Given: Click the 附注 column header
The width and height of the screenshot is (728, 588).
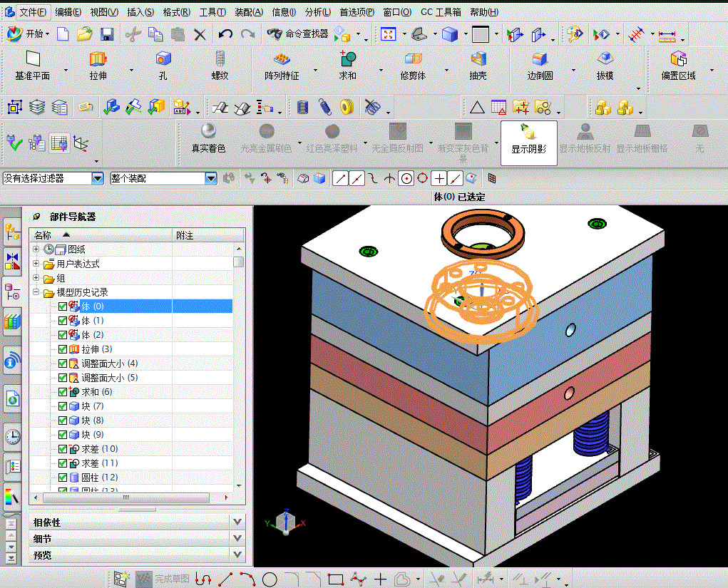Looking at the screenshot, I should pyautogui.click(x=208, y=235).
